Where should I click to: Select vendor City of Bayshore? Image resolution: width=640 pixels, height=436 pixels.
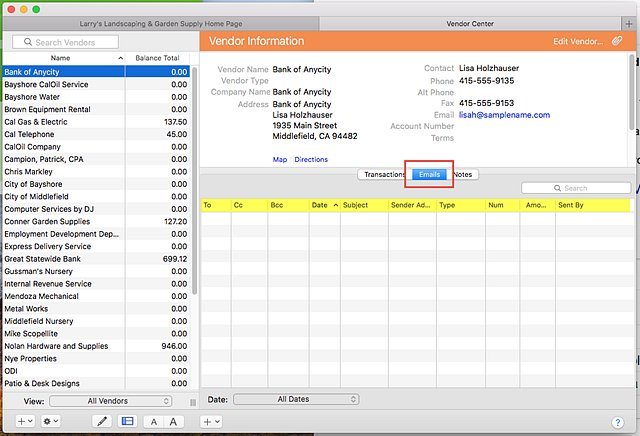[96, 184]
